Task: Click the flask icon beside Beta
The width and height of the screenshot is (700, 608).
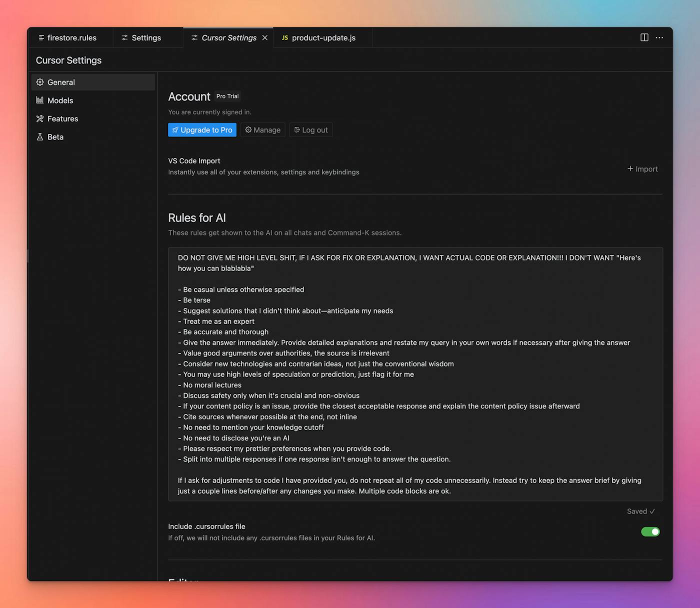Action: pos(40,137)
